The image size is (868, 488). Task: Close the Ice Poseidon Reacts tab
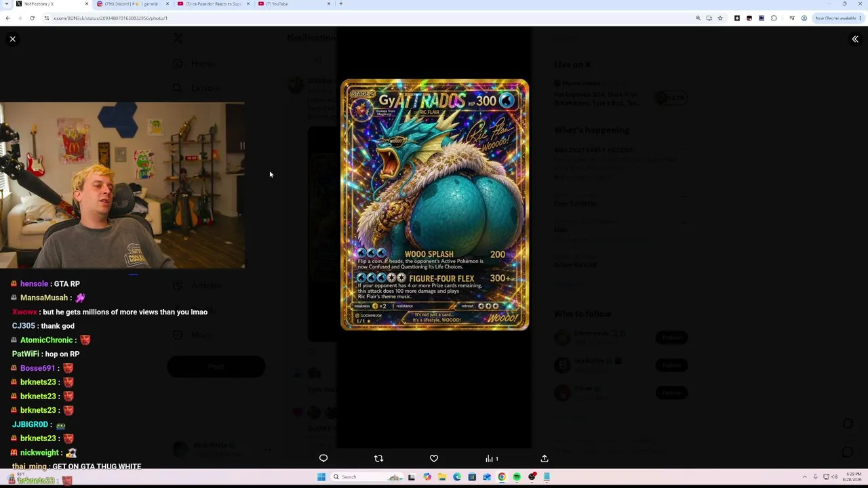248,4
